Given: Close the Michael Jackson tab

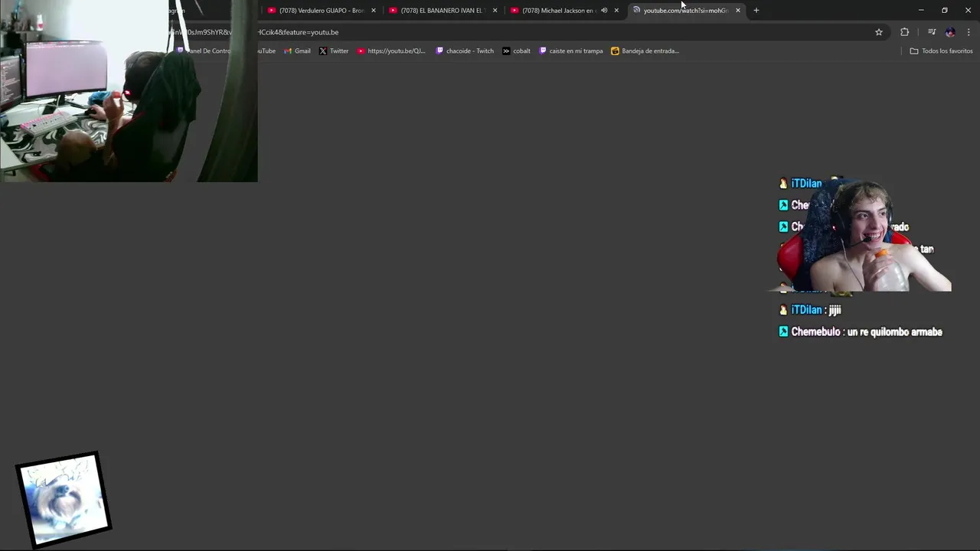Looking at the screenshot, I should [616, 11].
